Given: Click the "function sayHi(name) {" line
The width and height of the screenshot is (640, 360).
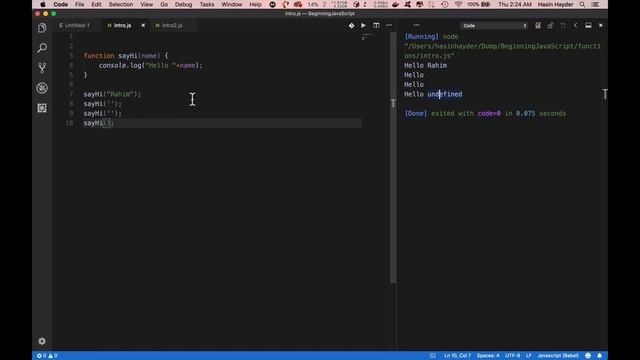Looking at the screenshot, I should point(126,56).
